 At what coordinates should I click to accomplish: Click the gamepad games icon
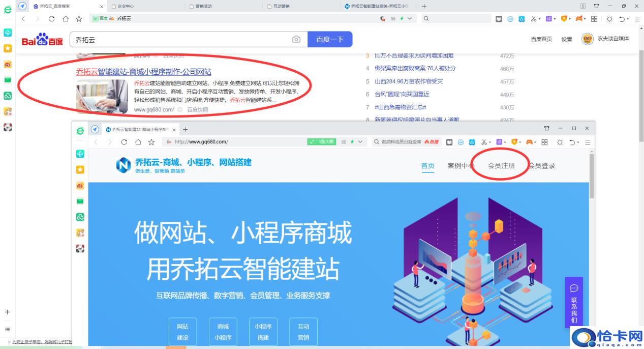coord(579,18)
